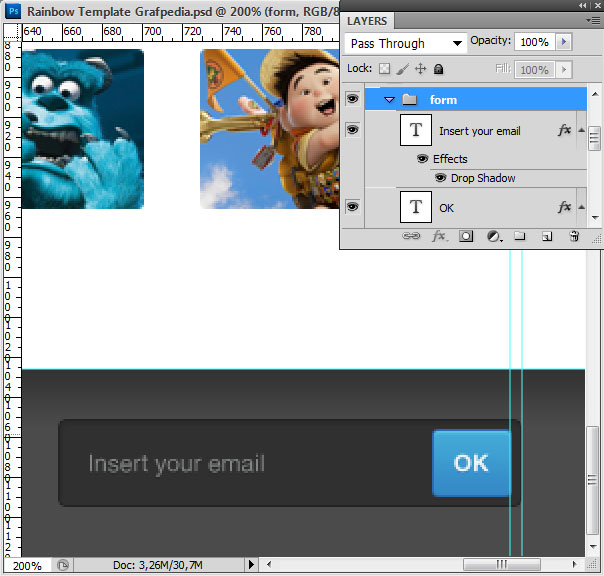Viewport: 604px width, 576px height.
Task: Select the OK layer name
Action: (x=446, y=208)
